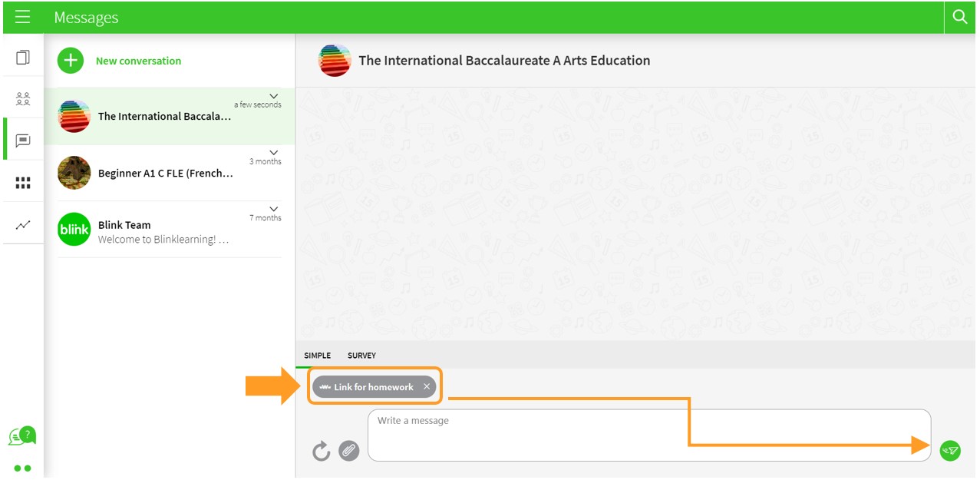Expand chevron on International Baccalaureate conversation
Image resolution: width=980 pixels, height=480 pixels.
pyautogui.click(x=274, y=96)
